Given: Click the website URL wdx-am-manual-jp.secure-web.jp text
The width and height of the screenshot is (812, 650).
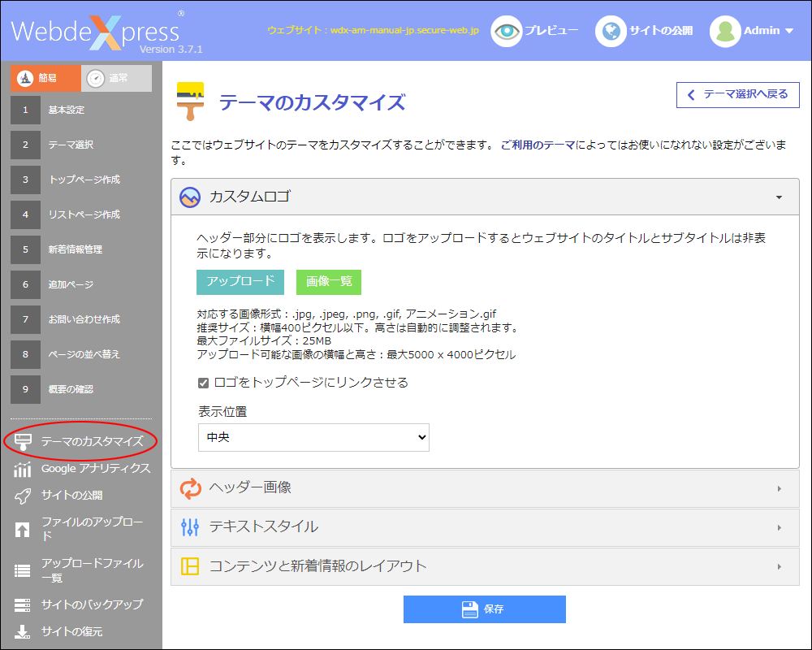Looking at the screenshot, I should click(404, 31).
